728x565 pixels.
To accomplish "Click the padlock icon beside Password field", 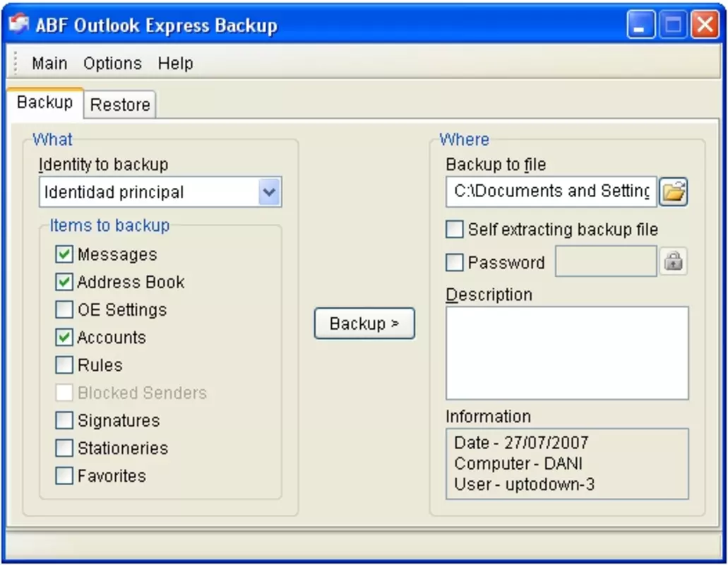I will pos(673,261).
